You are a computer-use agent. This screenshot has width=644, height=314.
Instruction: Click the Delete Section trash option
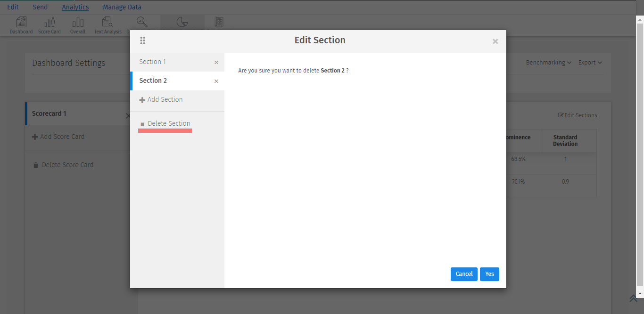[x=165, y=123]
